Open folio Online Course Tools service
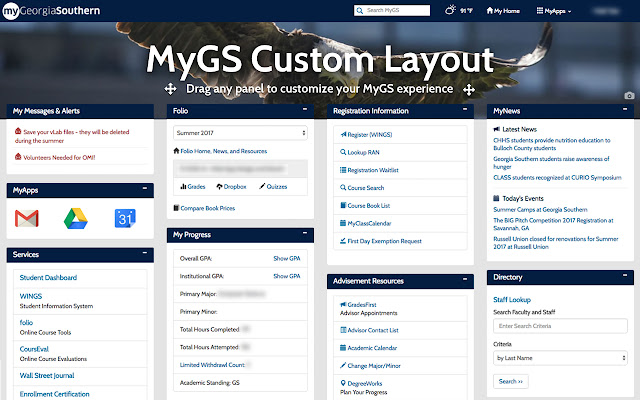The image size is (640, 400). 26,322
